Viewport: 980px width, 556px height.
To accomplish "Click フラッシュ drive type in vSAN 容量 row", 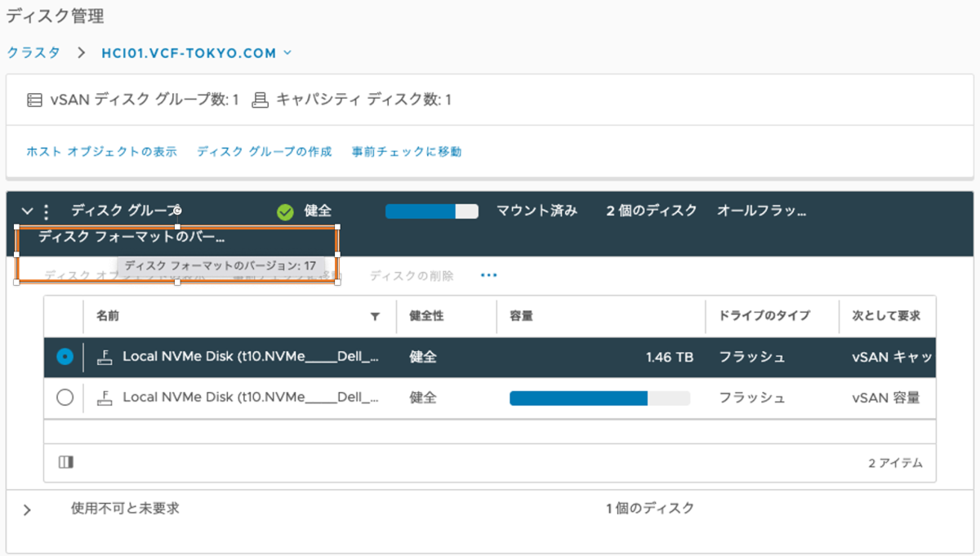I will 752,398.
